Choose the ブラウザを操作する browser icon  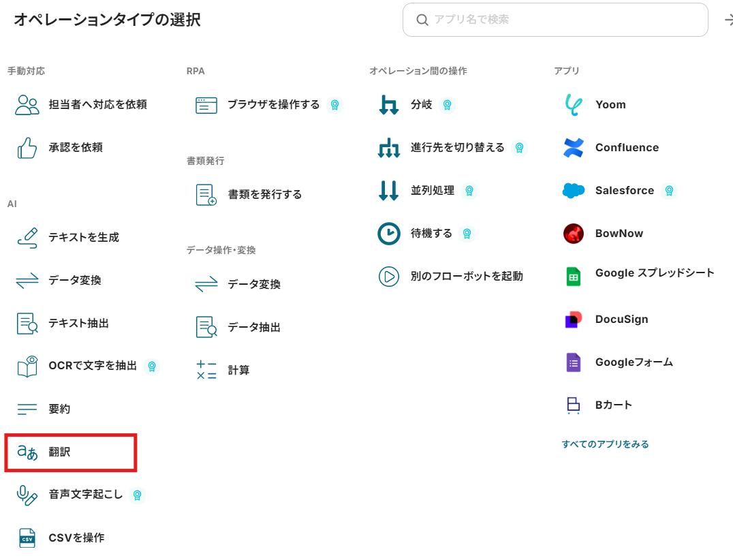[x=206, y=105]
